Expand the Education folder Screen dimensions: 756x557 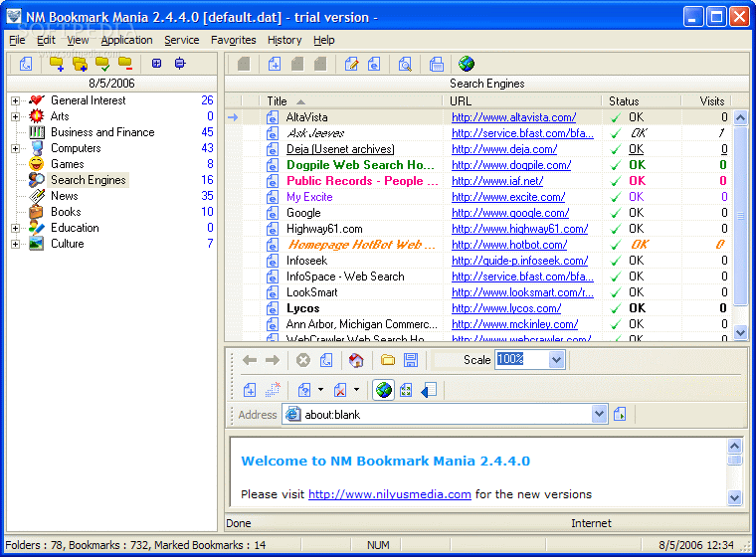click(x=16, y=228)
